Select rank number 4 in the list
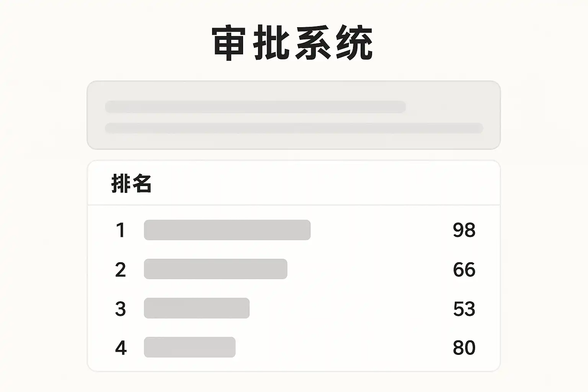Screen dimensions: 588x392 point(121,348)
